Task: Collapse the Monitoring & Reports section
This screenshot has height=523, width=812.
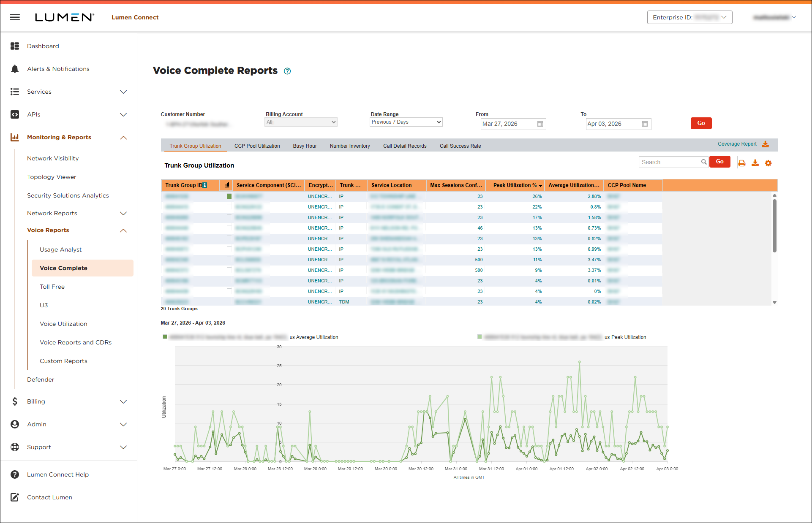Action: (x=123, y=137)
